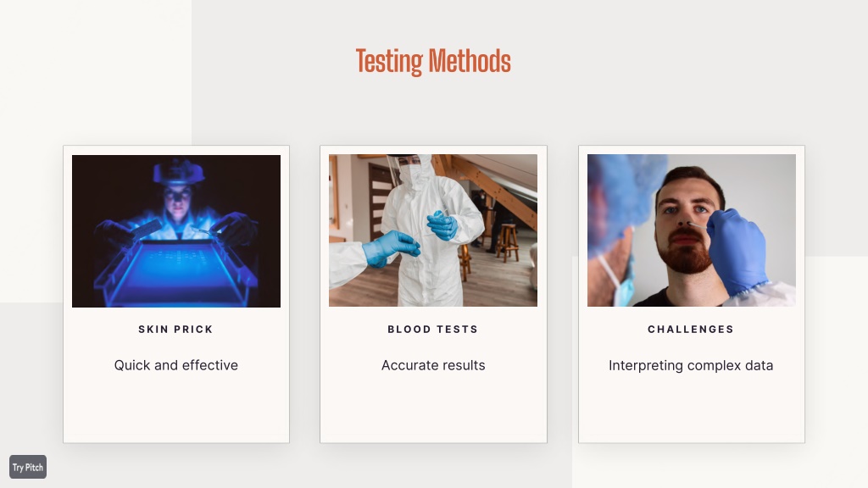The width and height of the screenshot is (868, 488).
Task: Click empty area of Blood Tests card
Action: pos(433,409)
